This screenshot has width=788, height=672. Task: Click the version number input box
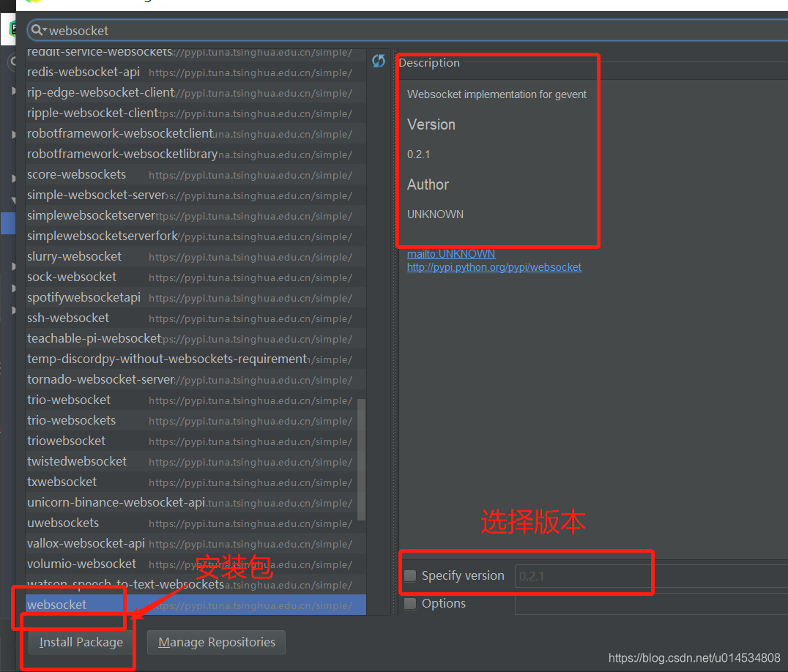coord(582,576)
